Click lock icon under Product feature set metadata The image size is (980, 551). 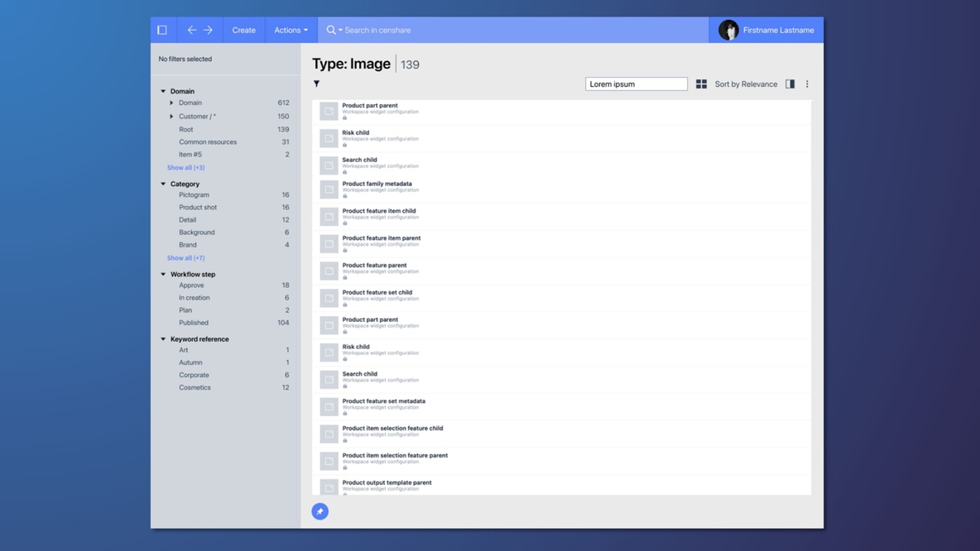pos(344,414)
